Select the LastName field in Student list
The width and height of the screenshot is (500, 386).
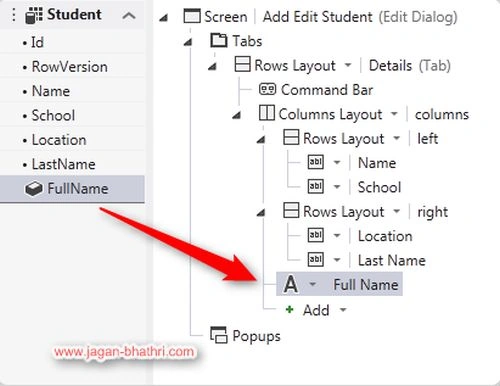pos(72,164)
